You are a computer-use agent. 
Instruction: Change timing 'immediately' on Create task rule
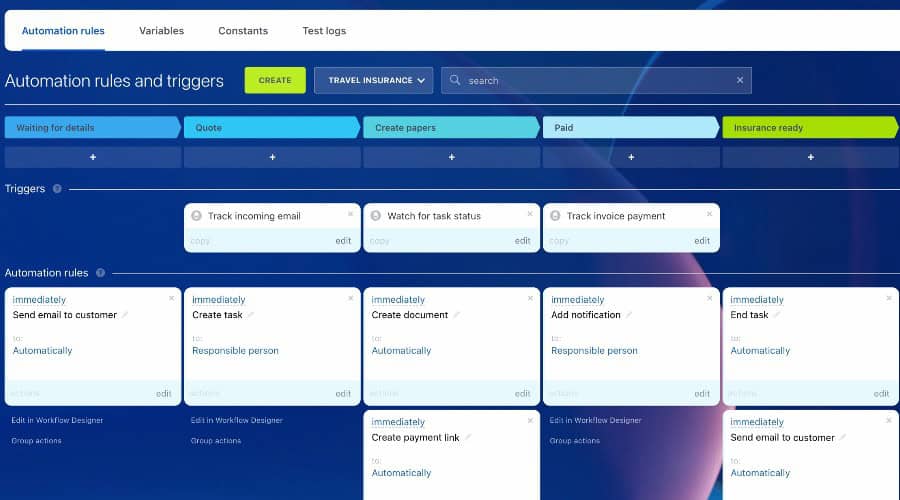click(219, 300)
